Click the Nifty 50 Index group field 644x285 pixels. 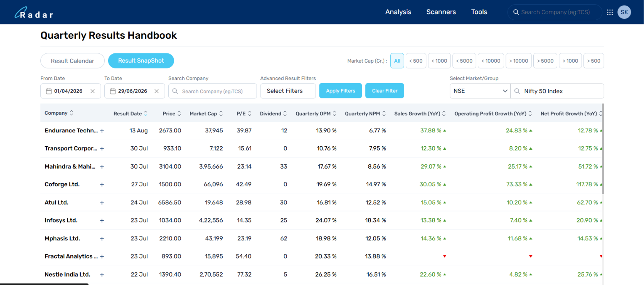557,91
